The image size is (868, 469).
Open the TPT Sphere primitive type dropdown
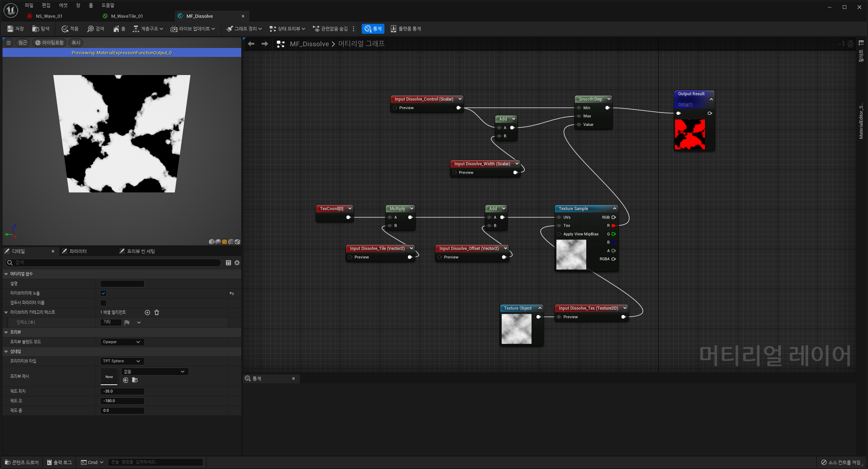[x=122, y=361]
